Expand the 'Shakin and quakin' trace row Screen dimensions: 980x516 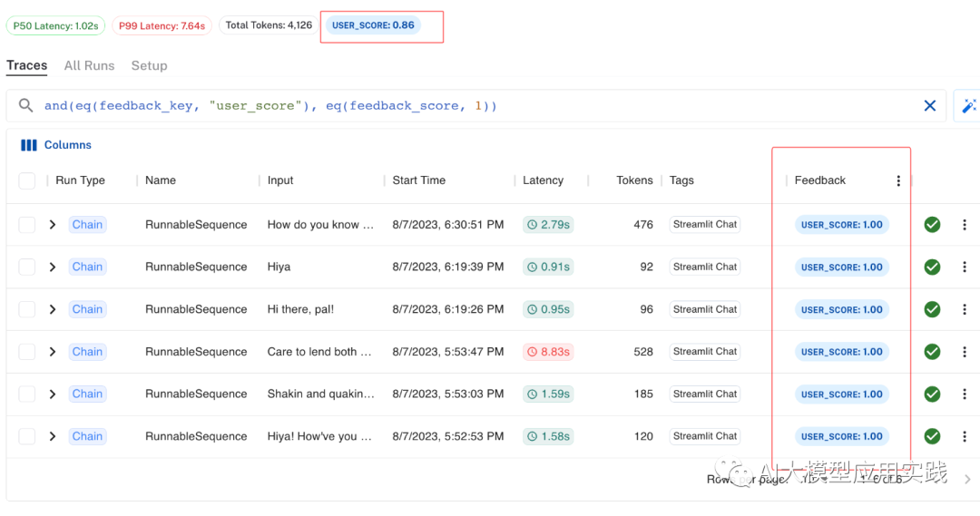coord(53,394)
